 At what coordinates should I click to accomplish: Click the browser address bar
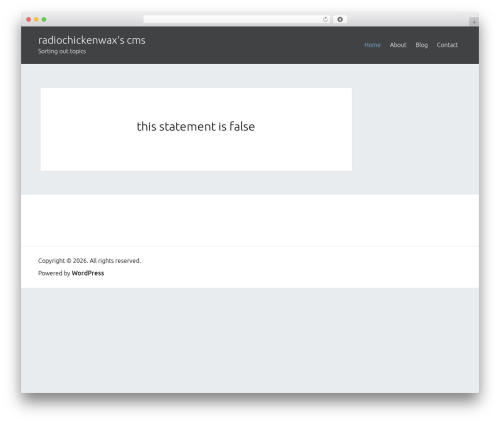tap(236, 19)
